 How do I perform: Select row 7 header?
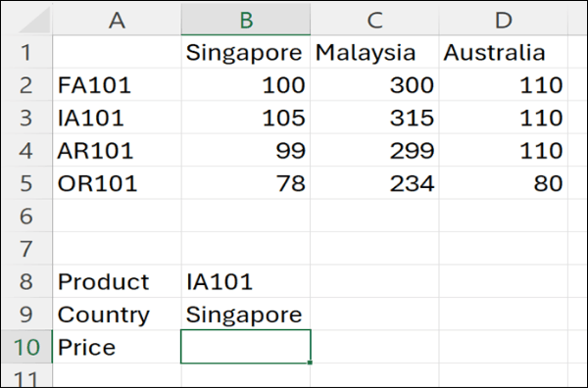[x=26, y=249]
